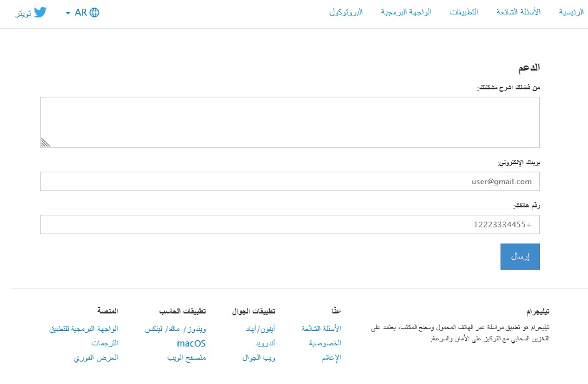
Task: Focus the phone number field
Action: (x=290, y=224)
